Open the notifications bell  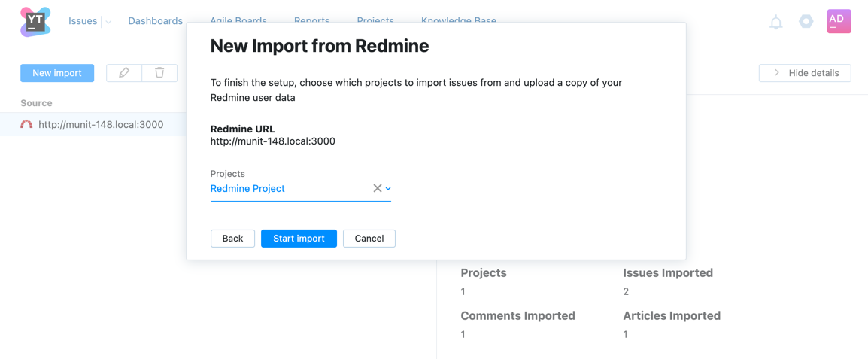tap(775, 22)
